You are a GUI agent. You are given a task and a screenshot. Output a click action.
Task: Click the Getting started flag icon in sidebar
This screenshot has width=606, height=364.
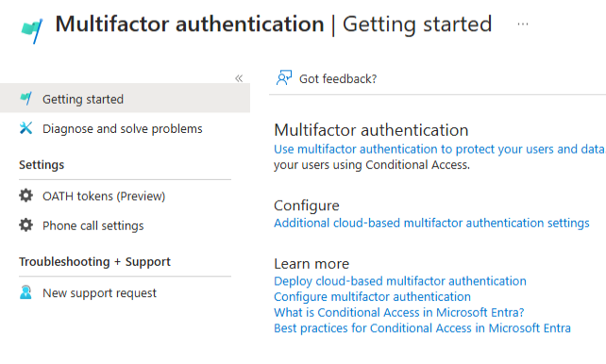pos(25,99)
